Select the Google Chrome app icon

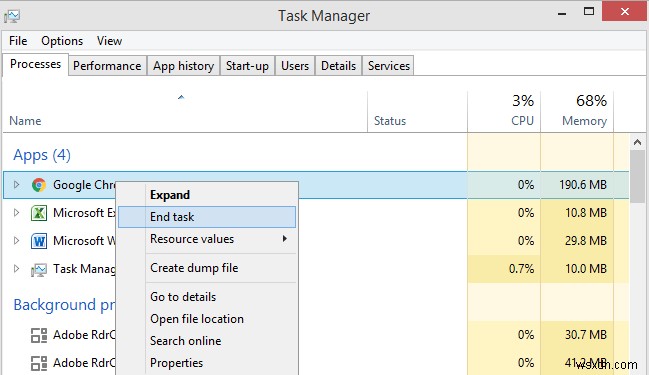[39, 185]
